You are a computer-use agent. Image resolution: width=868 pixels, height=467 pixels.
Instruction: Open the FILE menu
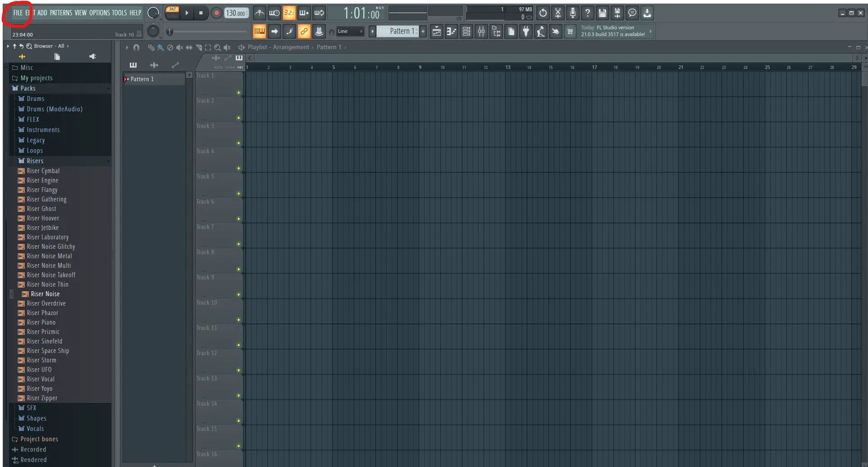tap(18, 13)
